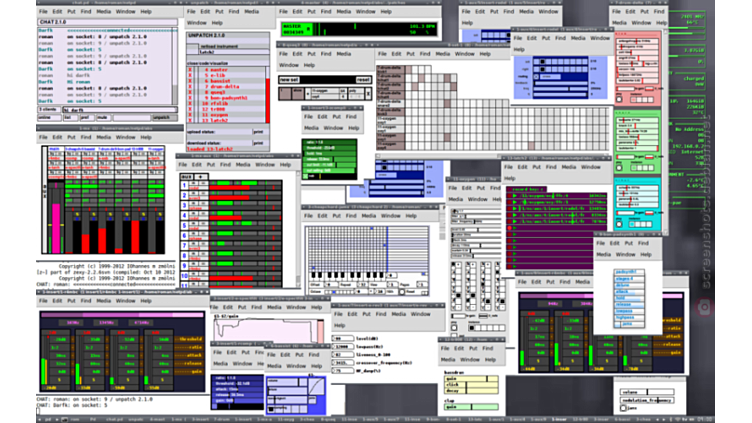This screenshot has height=423, width=752.
Task: Click 'reload instrument' in the UNPATCH panel
Action: tap(221, 47)
